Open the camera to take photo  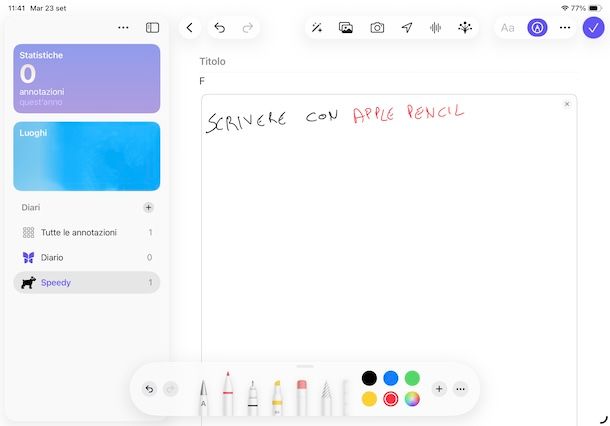377,28
